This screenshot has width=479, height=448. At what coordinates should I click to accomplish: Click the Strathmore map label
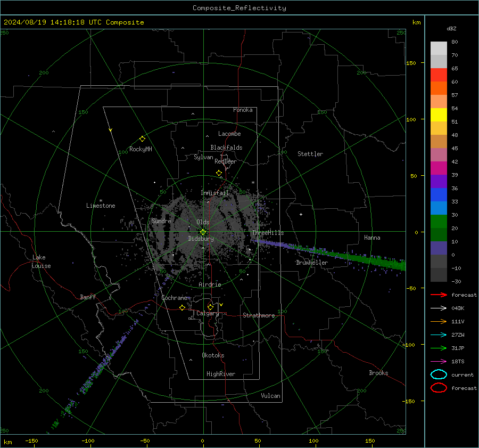(x=259, y=315)
